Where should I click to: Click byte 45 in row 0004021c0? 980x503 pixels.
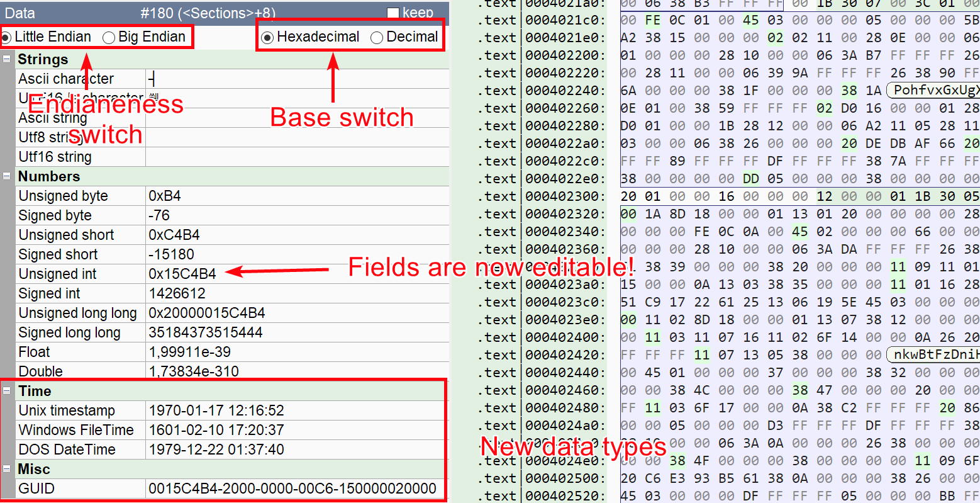click(751, 20)
